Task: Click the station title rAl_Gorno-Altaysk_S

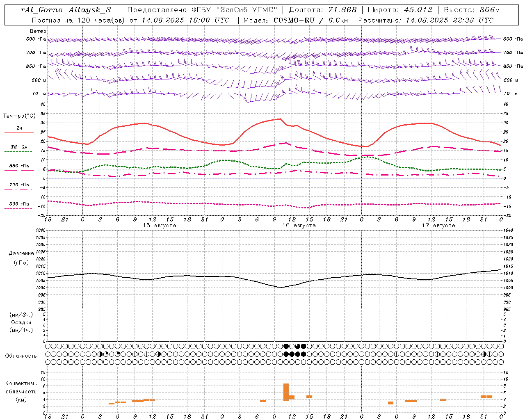Action: 66,10
